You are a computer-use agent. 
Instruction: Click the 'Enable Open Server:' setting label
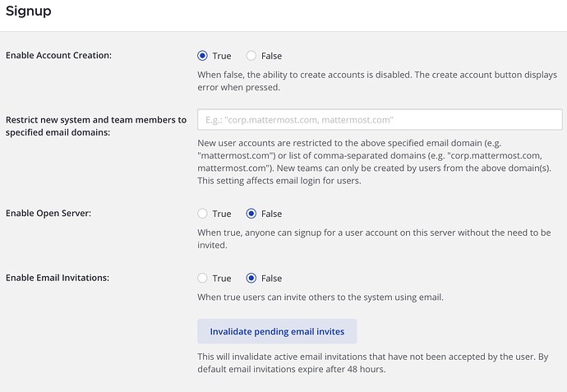click(x=48, y=214)
